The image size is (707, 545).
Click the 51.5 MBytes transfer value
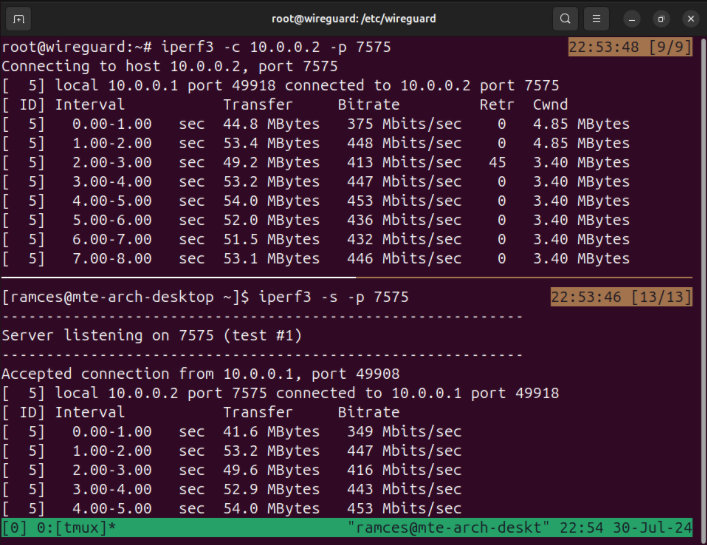[x=271, y=239]
